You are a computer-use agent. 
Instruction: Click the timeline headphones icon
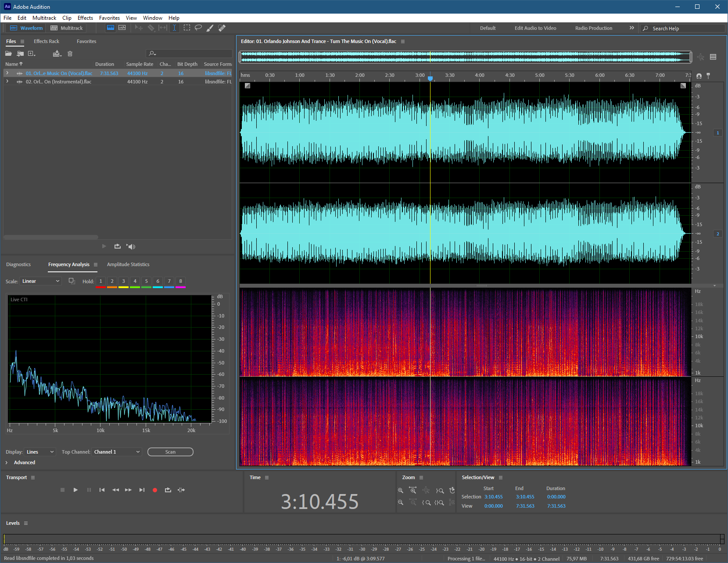tap(699, 76)
